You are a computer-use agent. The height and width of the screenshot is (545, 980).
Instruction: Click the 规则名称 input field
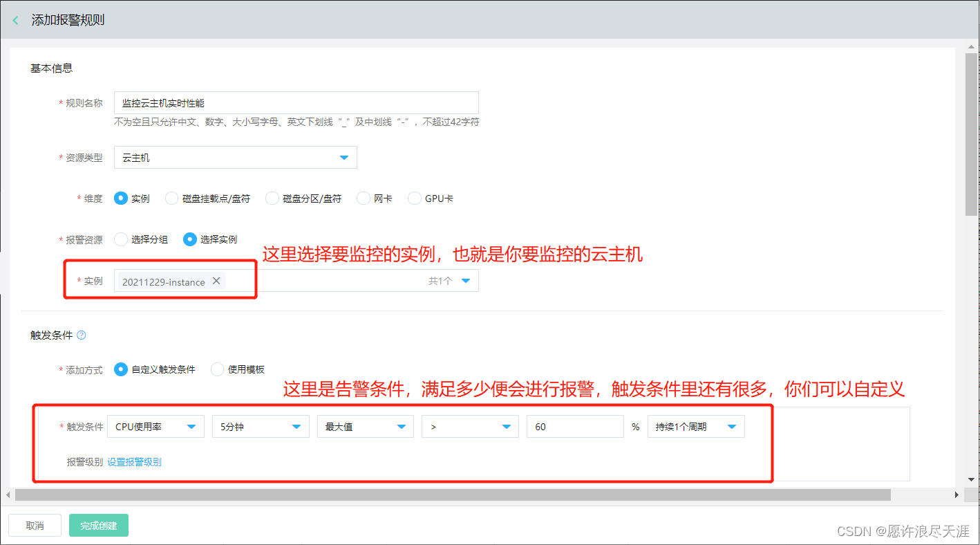pos(296,103)
